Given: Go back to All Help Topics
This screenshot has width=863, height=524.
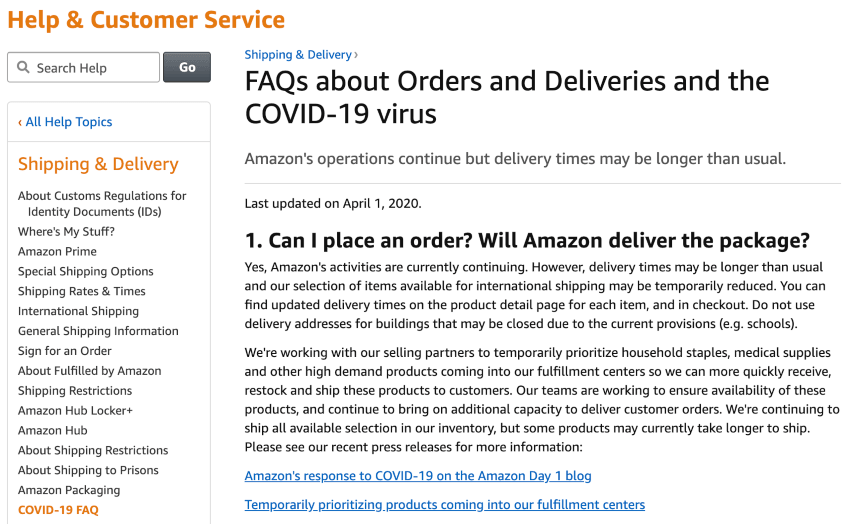Looking at the screenshot, I should click(66, 122).
